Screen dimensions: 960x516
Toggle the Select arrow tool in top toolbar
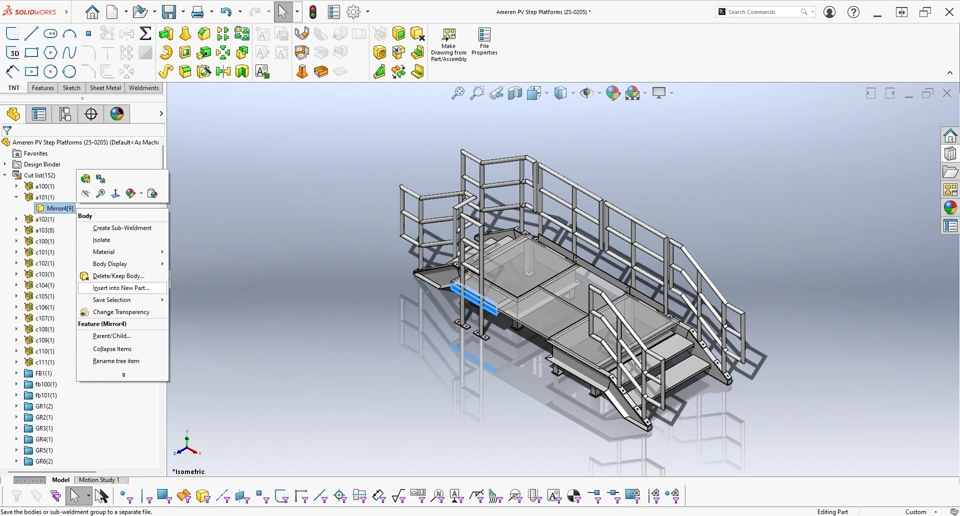pos(283,12)
